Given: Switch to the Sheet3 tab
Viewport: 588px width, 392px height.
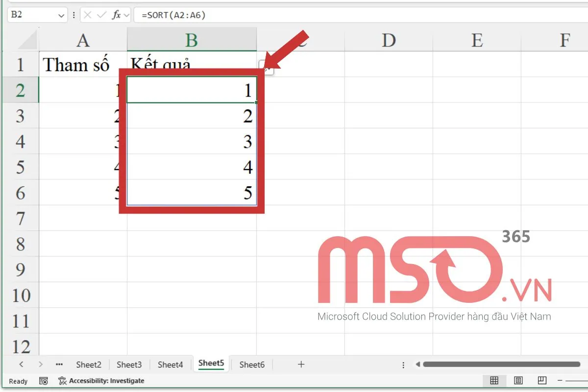Looking at the screenshot, I should coord(128,365).
